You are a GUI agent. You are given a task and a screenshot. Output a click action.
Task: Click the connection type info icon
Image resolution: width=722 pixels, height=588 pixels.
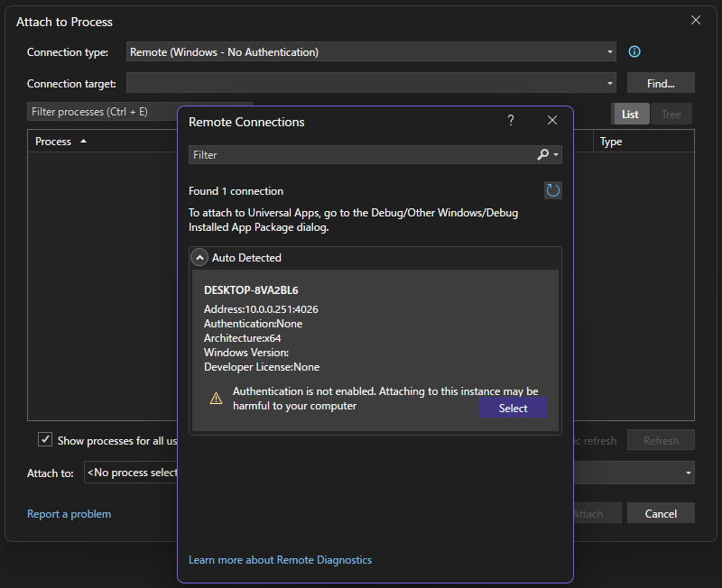(634, 52)
